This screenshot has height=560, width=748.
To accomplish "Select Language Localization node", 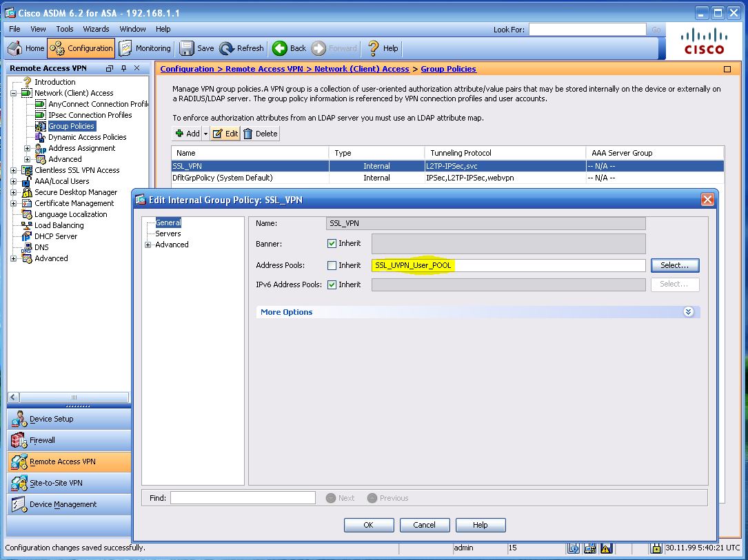I will [70, 214].
